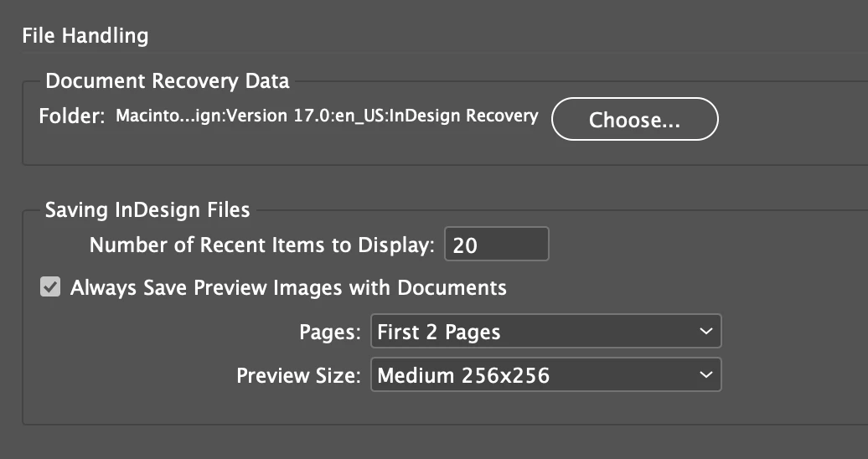
Task: Click the Folder: label
Action: (72, 116)
